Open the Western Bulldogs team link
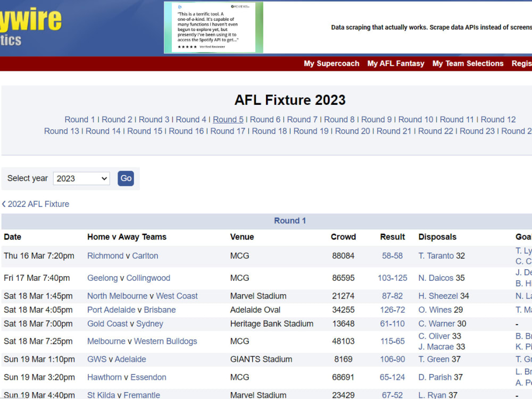 [x=165, y=342]
